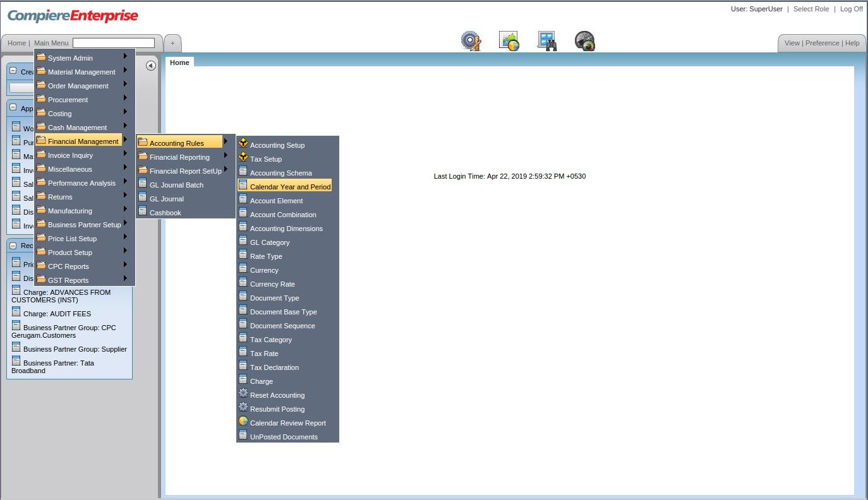Click the CompiereEnterprise logo
868x500 pixels.
click(73, 16)
